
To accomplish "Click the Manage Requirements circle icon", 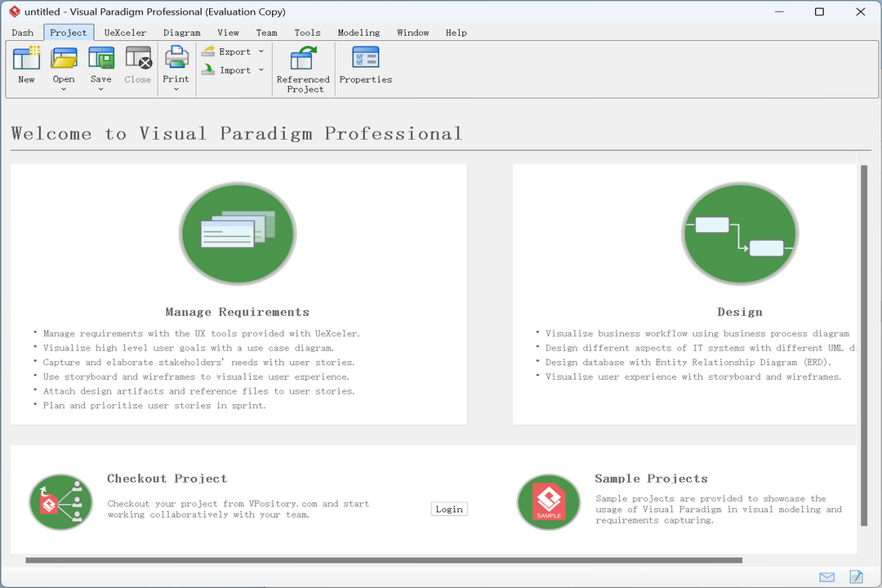I will point(238,234).
